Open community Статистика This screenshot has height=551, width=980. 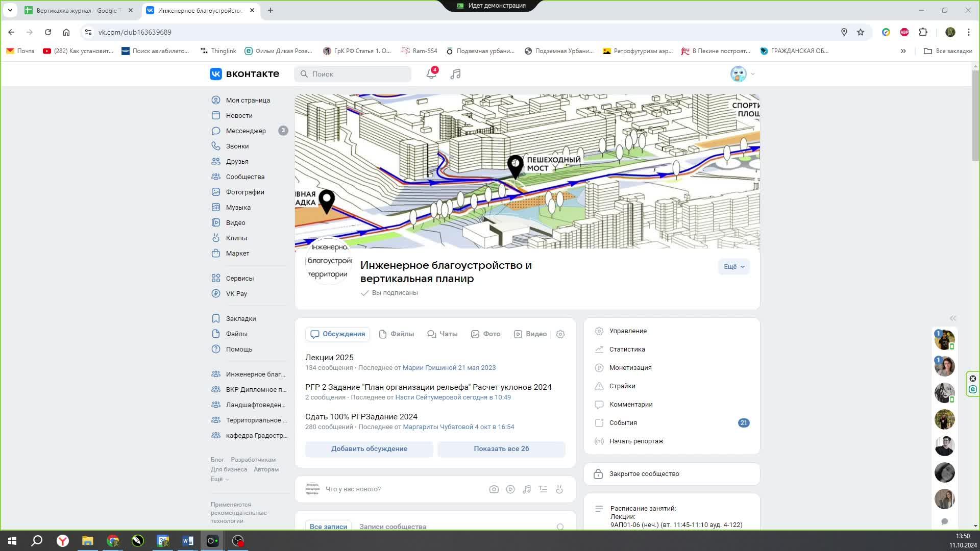point(627,349)
